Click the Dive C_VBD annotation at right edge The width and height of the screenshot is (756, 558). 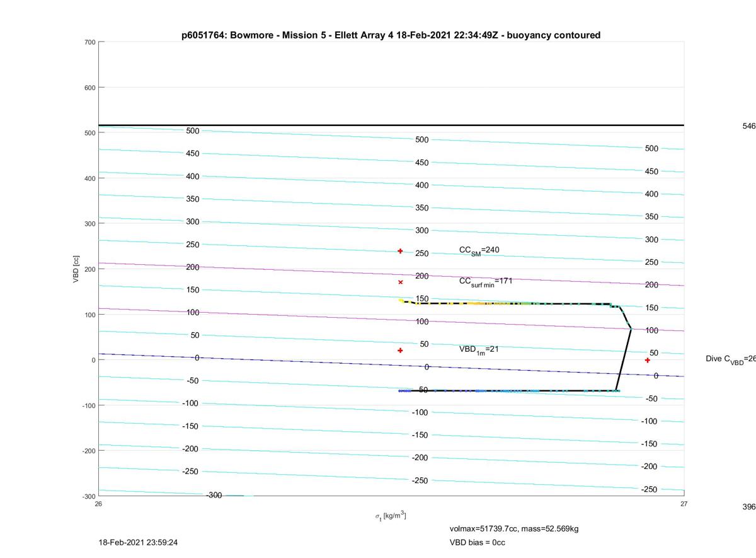[731, 359]
